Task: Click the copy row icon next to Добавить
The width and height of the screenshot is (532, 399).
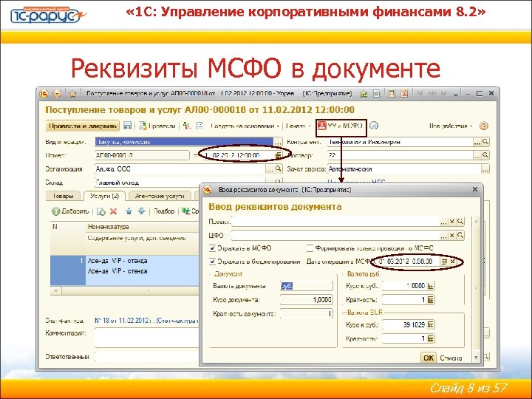Action: click(101, 211)
